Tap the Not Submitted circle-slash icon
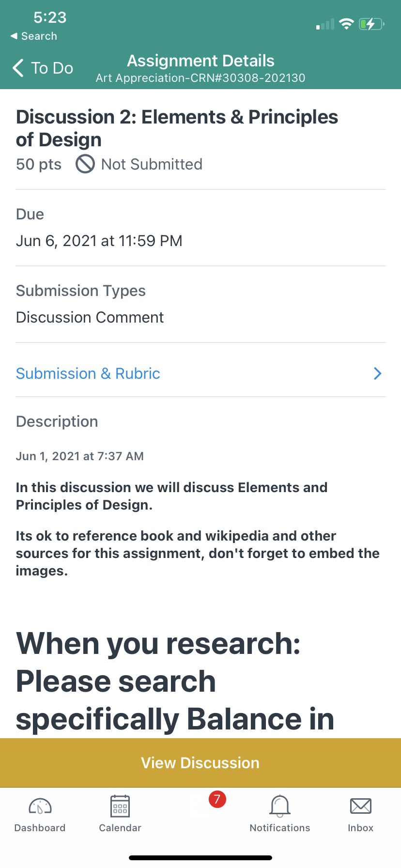The height and width of the screenshot is (868, 401). pos(85,164)
